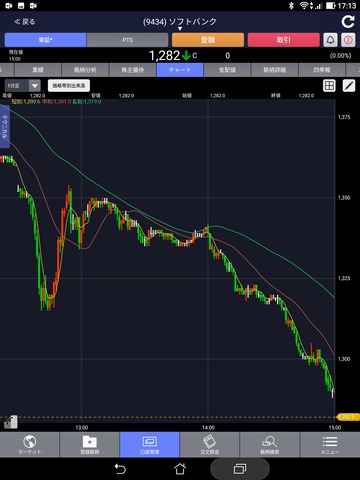360x480 pixels.
Task: Expand the テクニカル side panel tab
Action: [5, 126]
